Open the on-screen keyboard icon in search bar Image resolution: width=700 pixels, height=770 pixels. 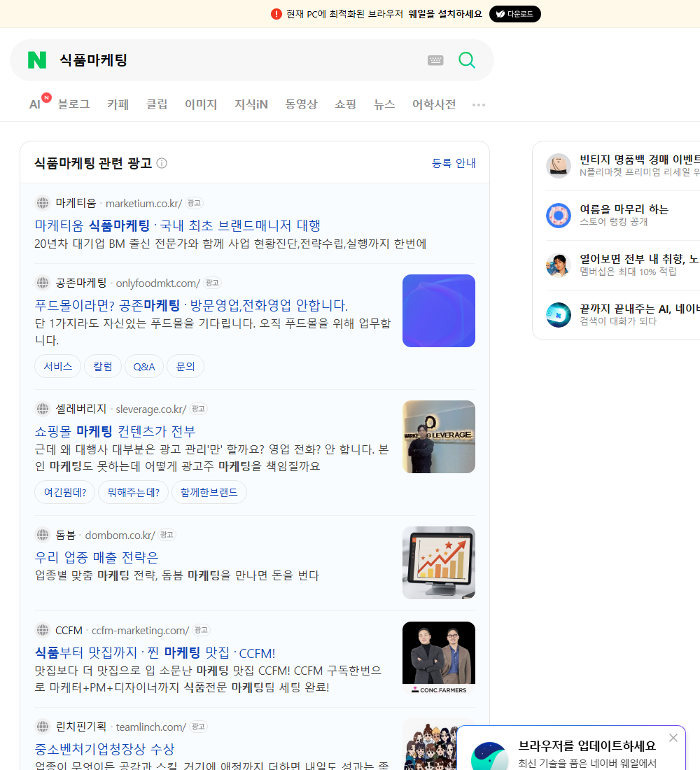point(435,60)
